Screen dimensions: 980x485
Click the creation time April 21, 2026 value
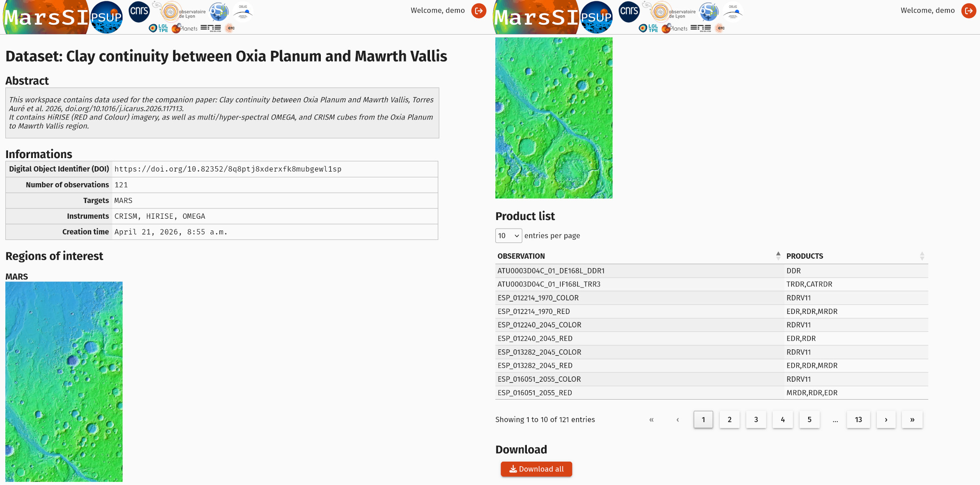(171, 232)
